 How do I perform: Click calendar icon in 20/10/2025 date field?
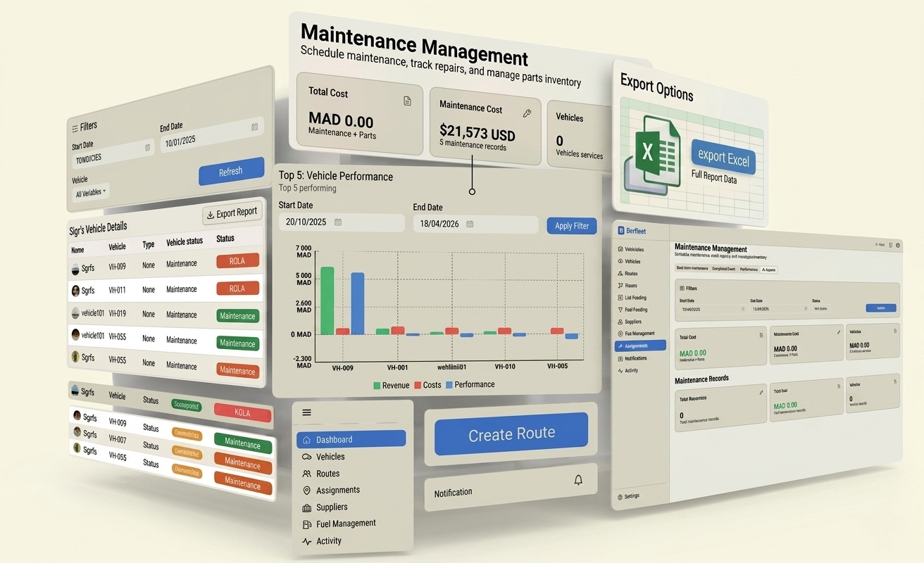point(338,222)
